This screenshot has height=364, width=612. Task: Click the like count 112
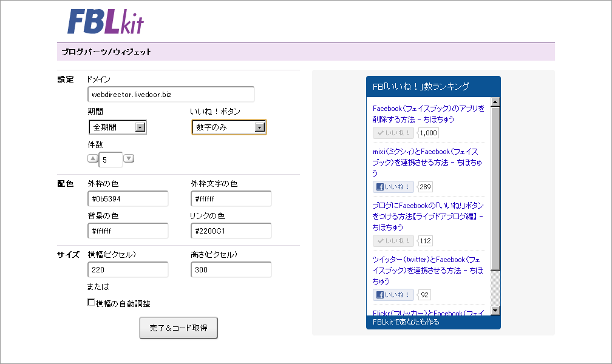point(425,241)
